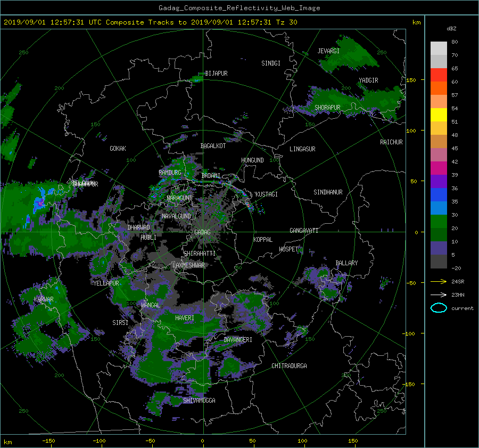479x448 pixels.
Task: Click the SINDHANUR city label
Action: click(328, 192)
